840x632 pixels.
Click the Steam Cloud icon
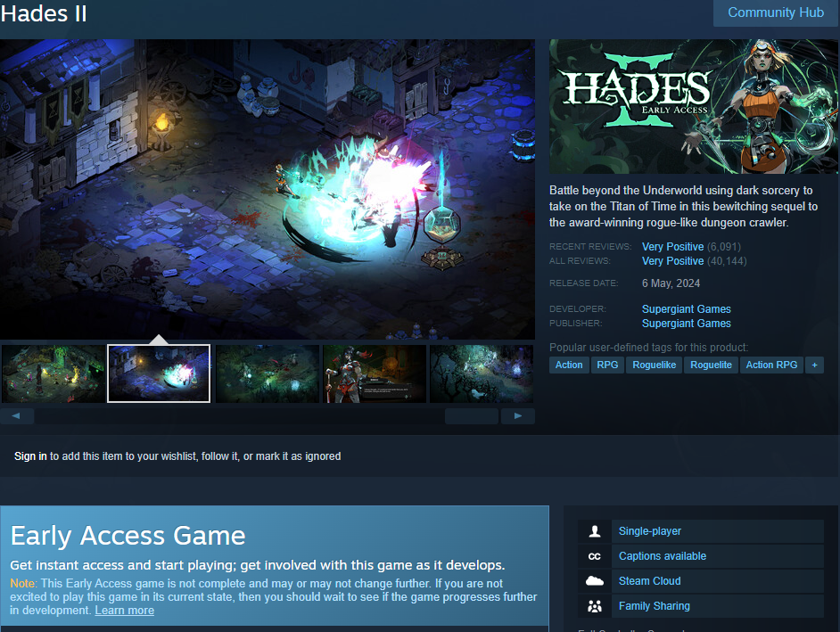(x=594, y=581)
